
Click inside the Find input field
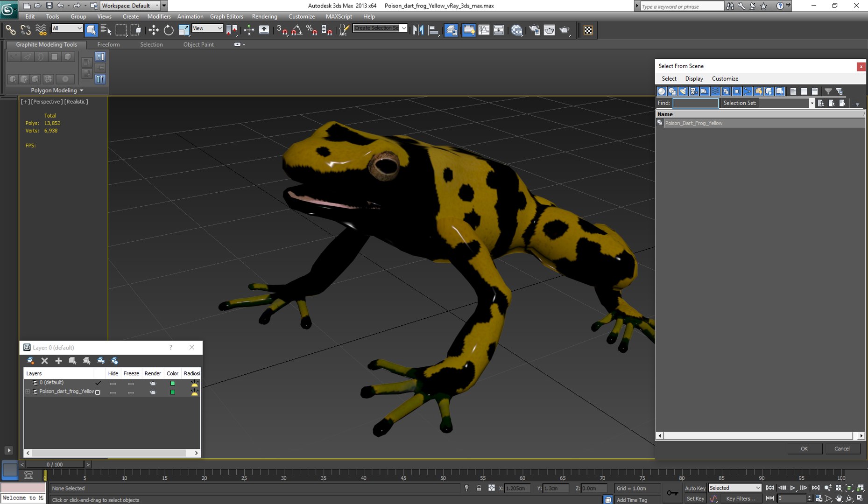[x=695, y=103]
